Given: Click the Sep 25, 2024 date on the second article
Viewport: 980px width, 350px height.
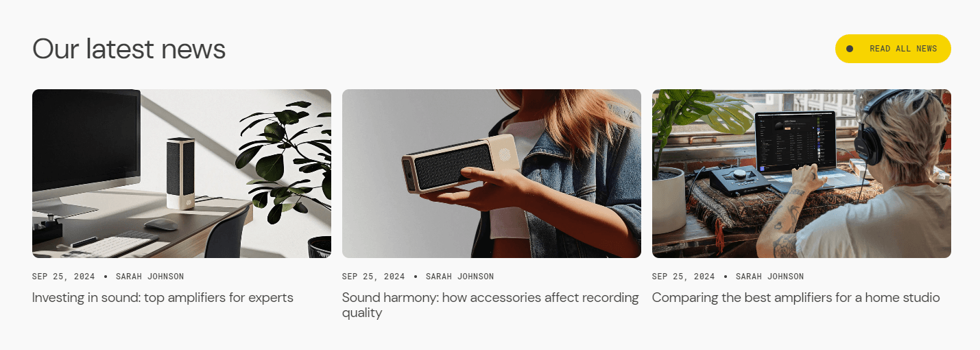Looking at the screenshot, I should pos(374,277).
